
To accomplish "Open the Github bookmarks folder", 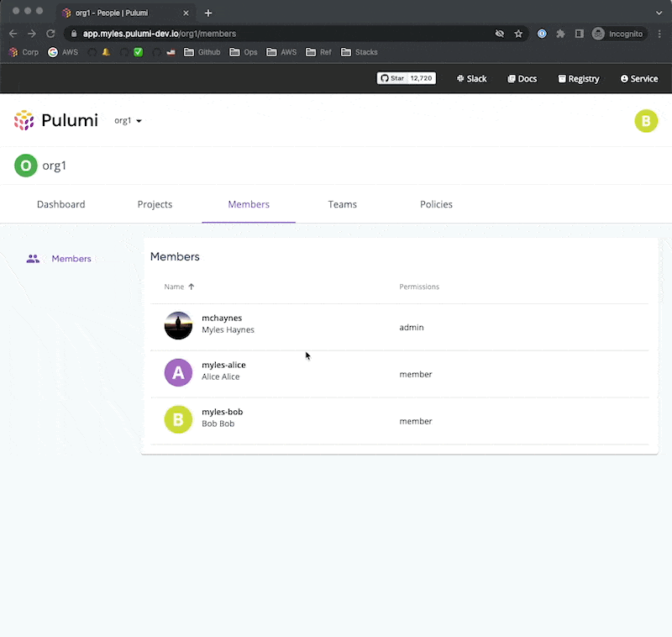I will (x=202, y=52).
